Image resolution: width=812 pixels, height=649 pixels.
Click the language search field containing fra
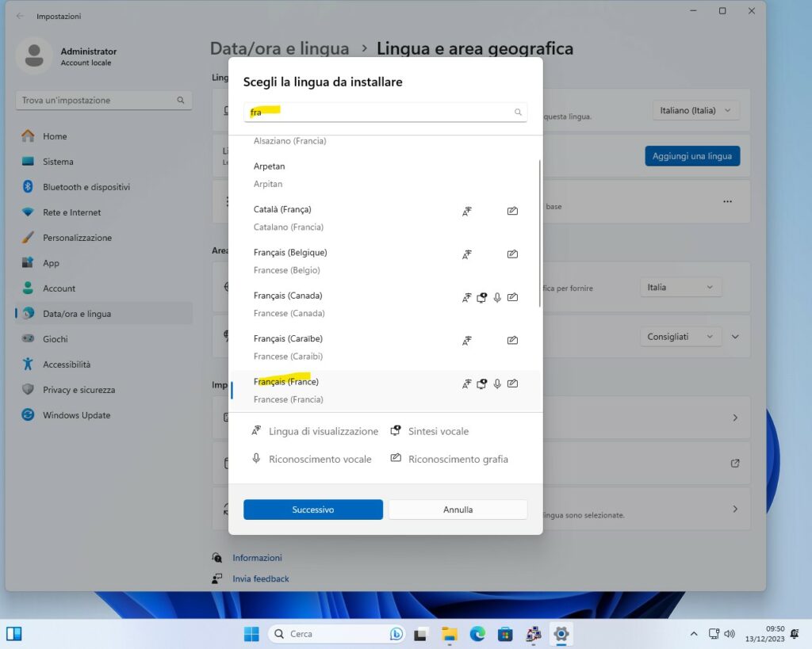click(x=381, y=113)
